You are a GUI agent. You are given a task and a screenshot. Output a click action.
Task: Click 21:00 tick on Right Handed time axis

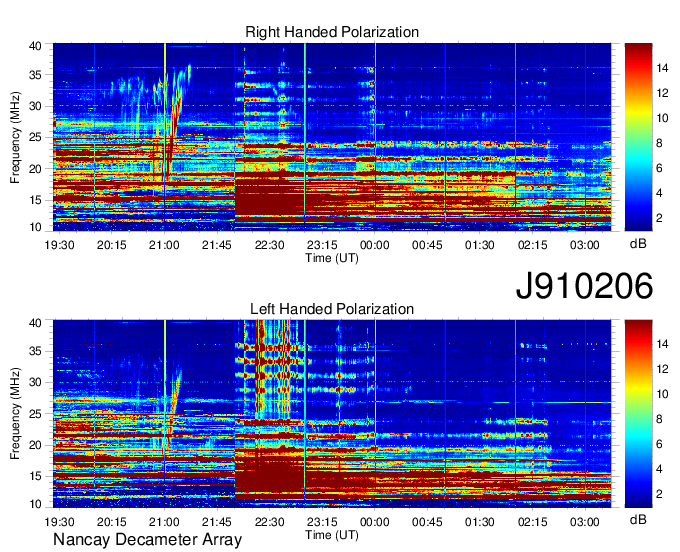tap(164, 245)
